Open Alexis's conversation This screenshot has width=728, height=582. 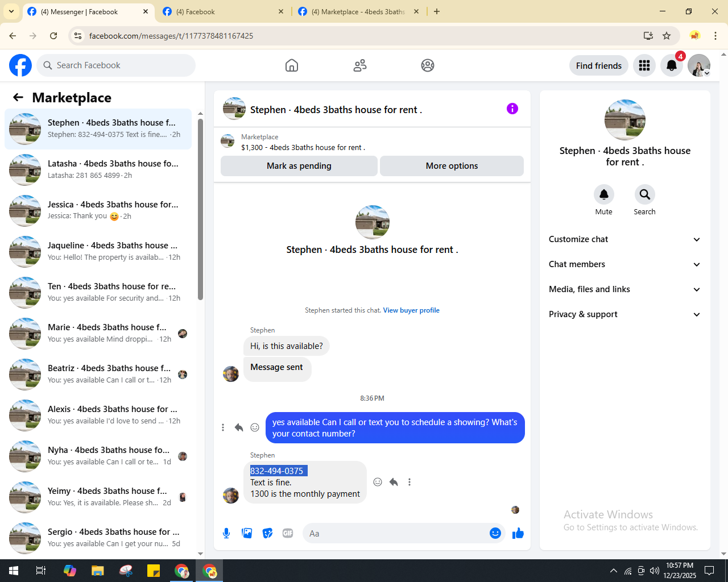click(x=98, y=415)
